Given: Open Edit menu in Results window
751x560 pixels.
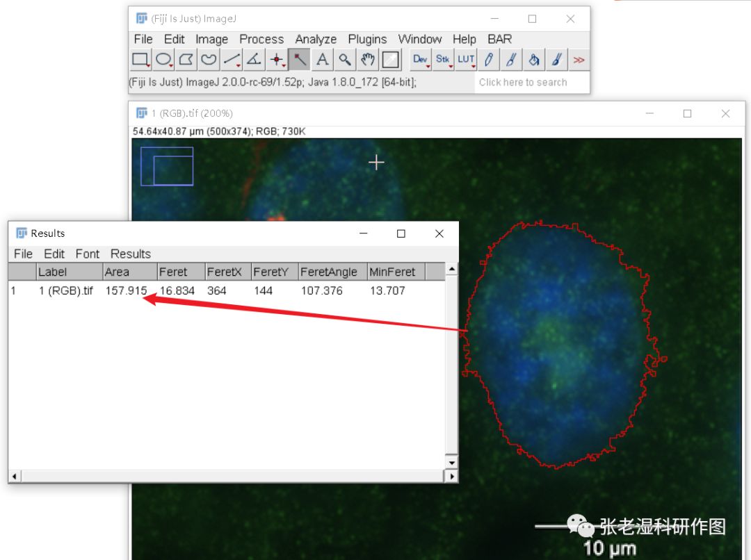Looking at the screenshot, I should point(54,254).
